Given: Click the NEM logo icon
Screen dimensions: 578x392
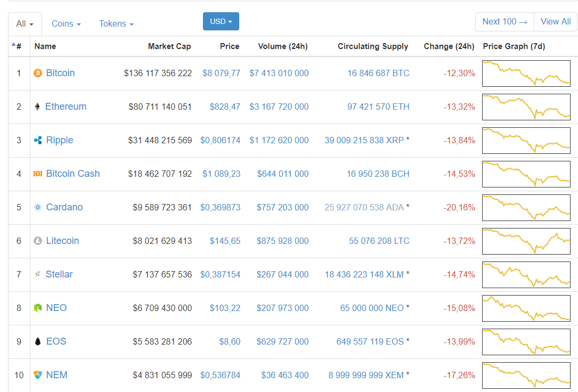Looking at the screenshot, I should 38,375.
